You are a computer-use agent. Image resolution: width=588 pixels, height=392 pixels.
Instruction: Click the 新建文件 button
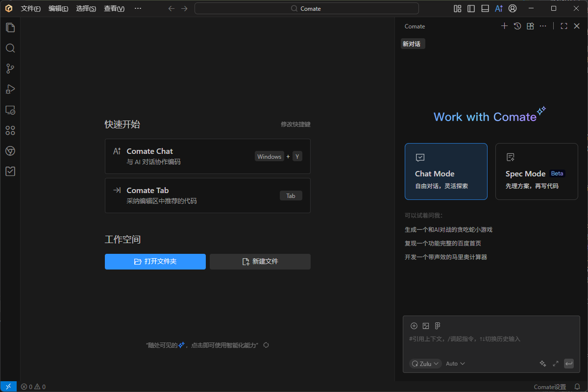pos(260,262)
